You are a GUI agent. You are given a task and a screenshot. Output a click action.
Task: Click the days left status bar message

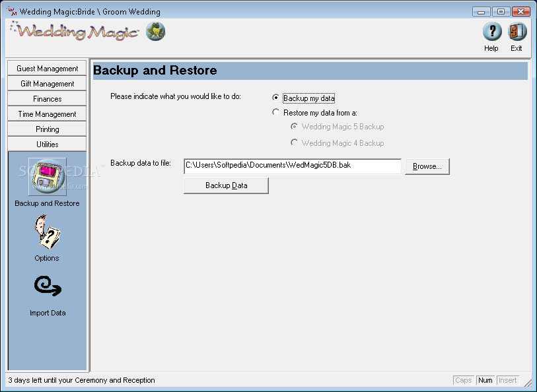pos(81,380)
